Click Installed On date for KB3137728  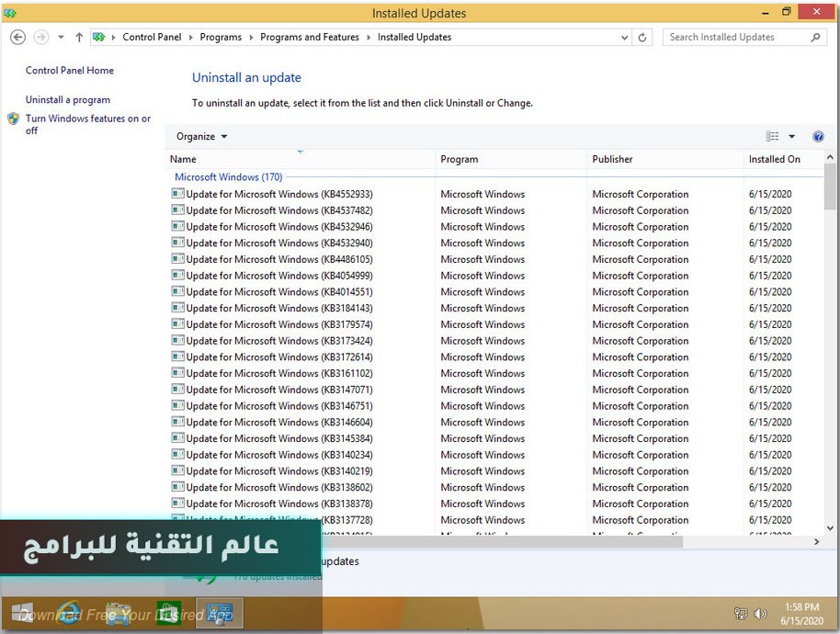coord(770,520)
